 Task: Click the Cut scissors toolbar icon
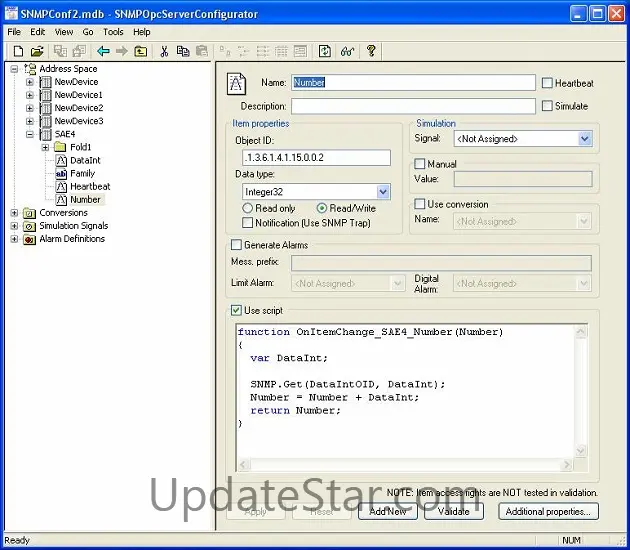tap(164, 51)
